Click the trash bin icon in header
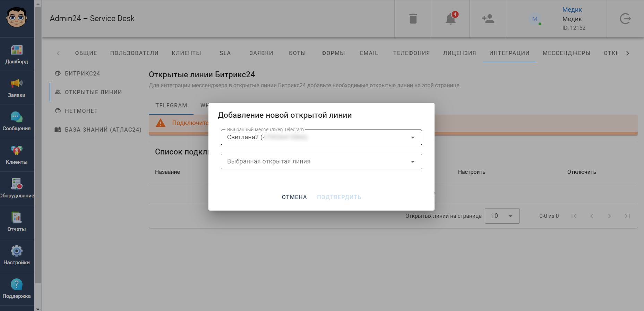644x311 pixels. (x=413, y=19)
